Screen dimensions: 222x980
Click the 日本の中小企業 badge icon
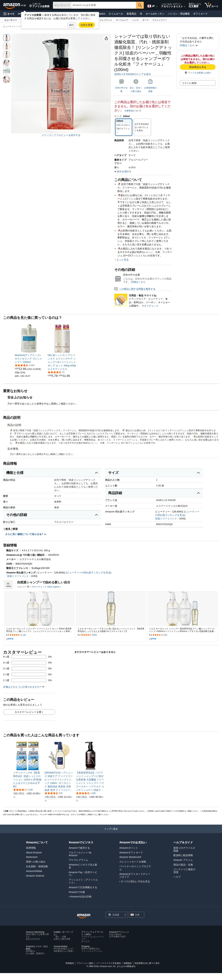click(x=121, y=81)
